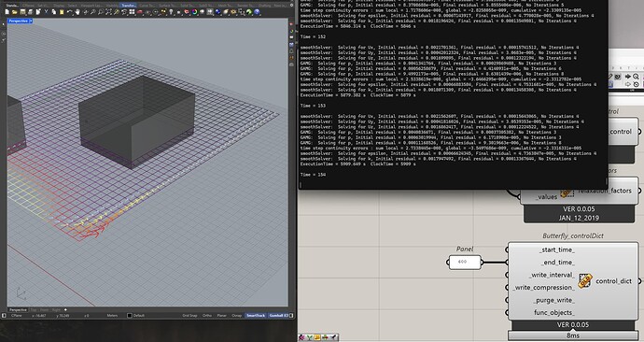Select the Right viewport tab at bottom
The height and width of the screenshot is (342, 644).
56,310
